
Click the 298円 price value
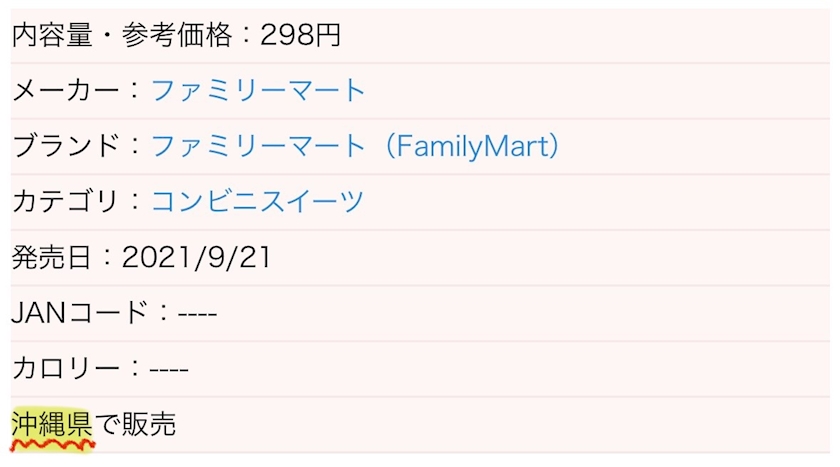point(301,35)
